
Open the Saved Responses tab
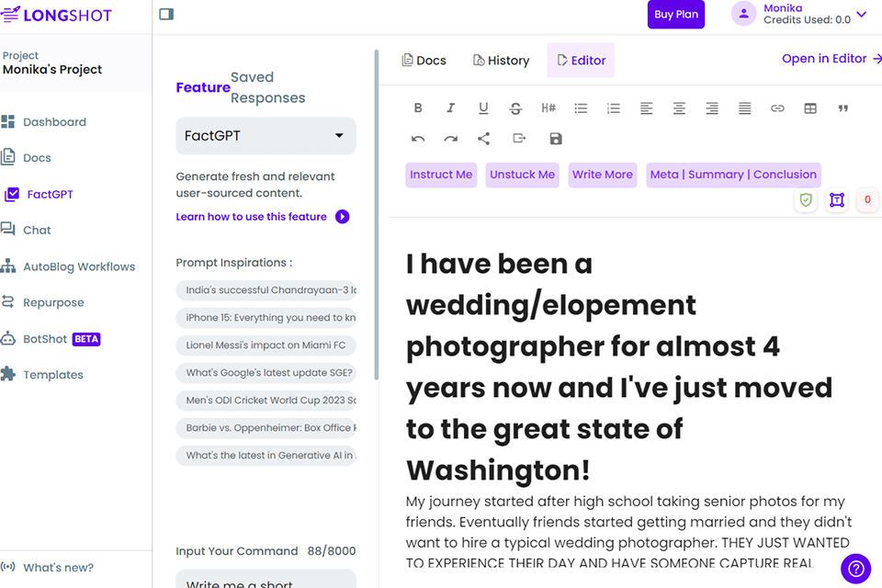[x=267, y=87]
